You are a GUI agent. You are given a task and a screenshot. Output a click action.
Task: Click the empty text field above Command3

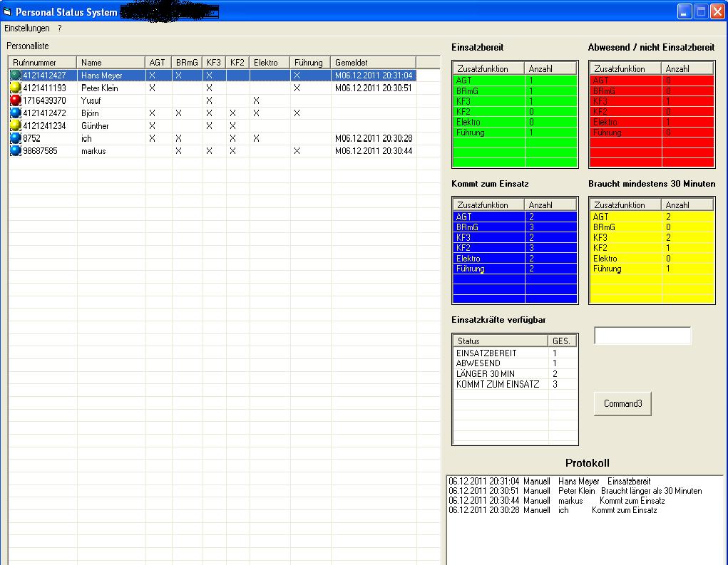642,336
